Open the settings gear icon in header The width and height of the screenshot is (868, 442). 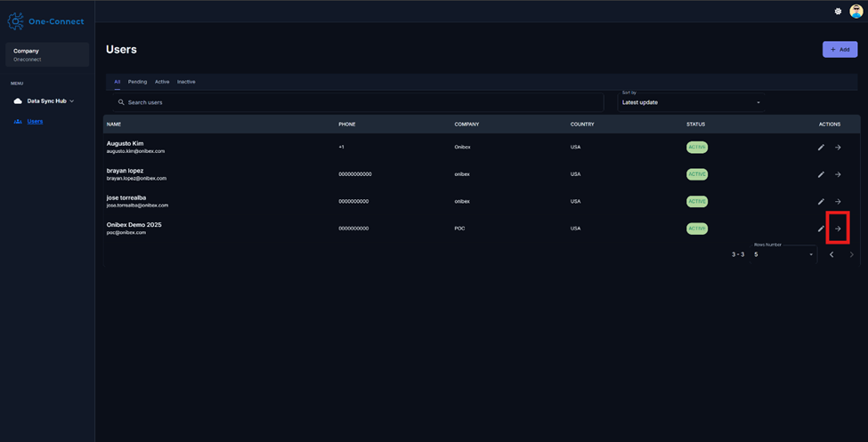[838, 12]
